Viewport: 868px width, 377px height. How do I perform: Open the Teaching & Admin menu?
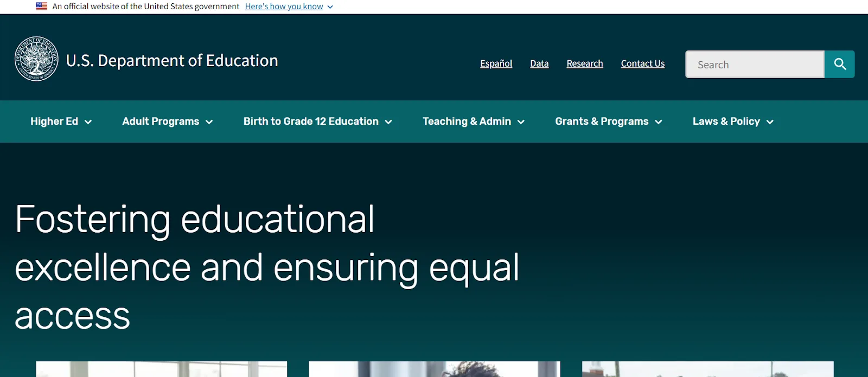[x=474, y=122]
